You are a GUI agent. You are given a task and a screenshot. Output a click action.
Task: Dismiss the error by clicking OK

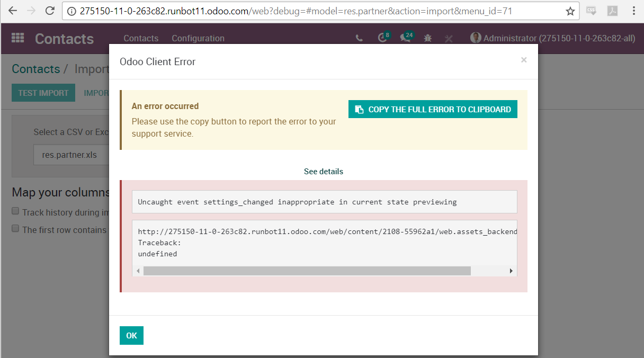pyautogui.click(x=131, y=335)
